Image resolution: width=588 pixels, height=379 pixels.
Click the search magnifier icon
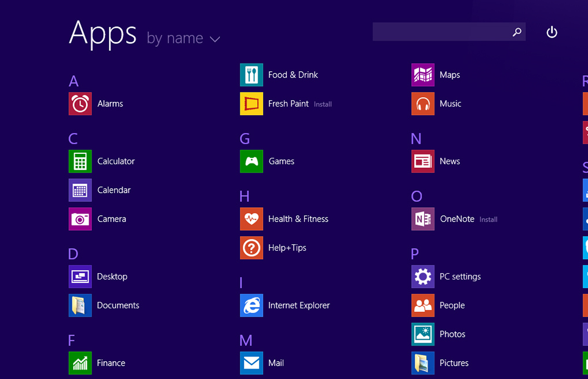pos(517,32)
